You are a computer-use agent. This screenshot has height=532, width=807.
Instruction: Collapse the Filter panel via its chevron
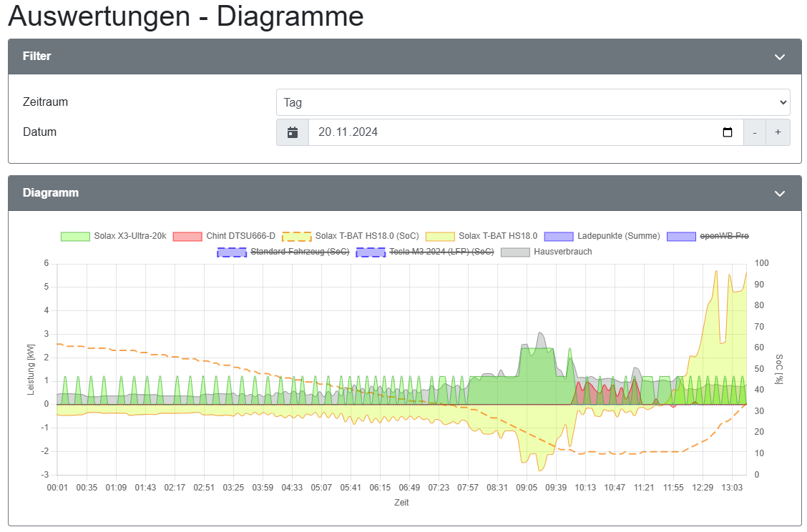(x=780, y=56)
